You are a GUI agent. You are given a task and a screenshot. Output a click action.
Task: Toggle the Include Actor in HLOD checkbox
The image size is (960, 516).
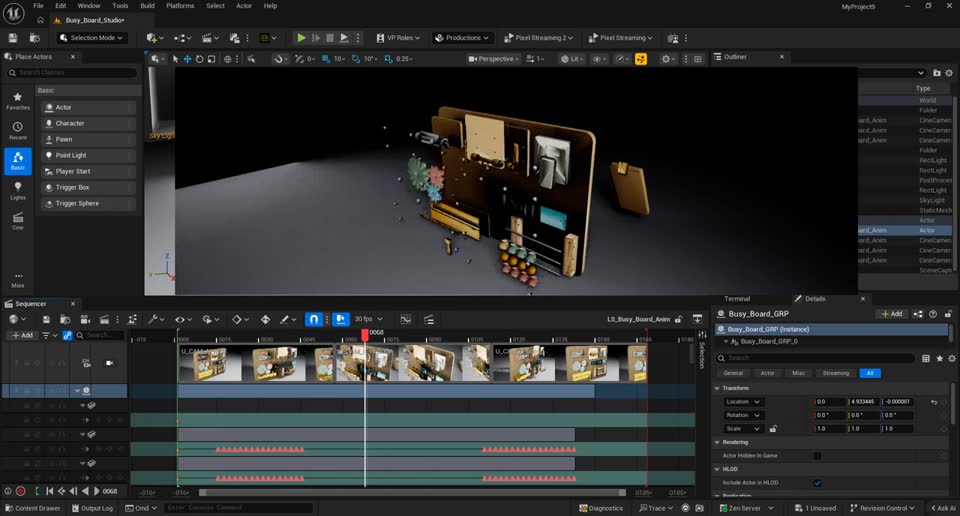click(817, 482)
